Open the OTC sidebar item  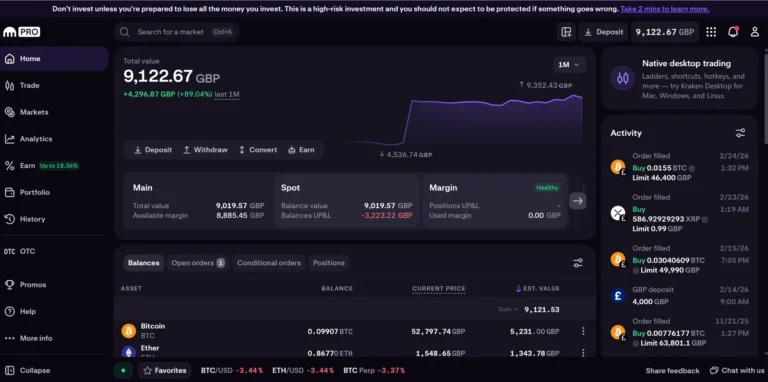(x=54, y=251)
